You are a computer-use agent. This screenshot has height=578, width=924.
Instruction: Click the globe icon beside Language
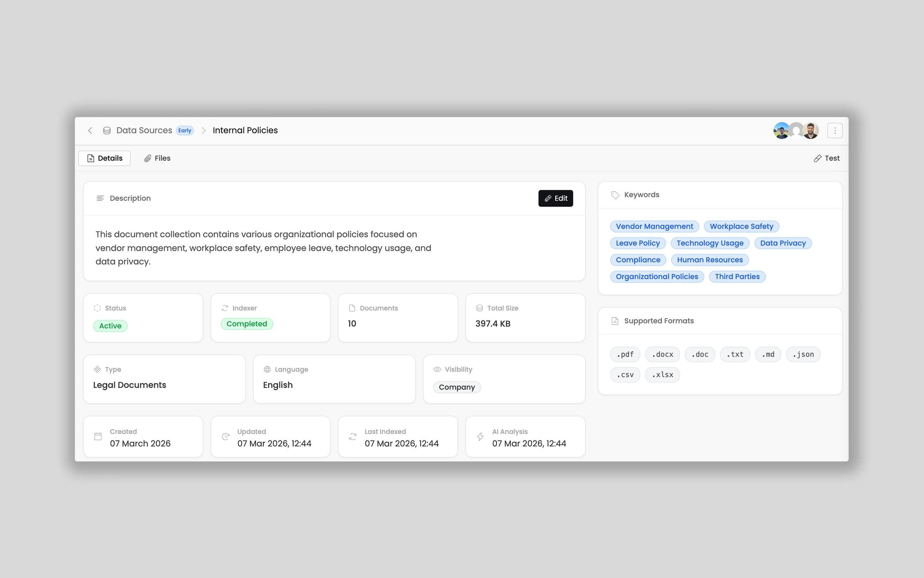coord(267,370)
